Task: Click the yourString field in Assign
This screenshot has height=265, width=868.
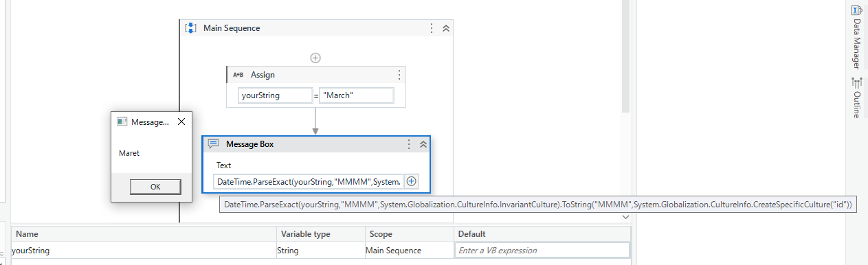Action: [x=275, y=95]
